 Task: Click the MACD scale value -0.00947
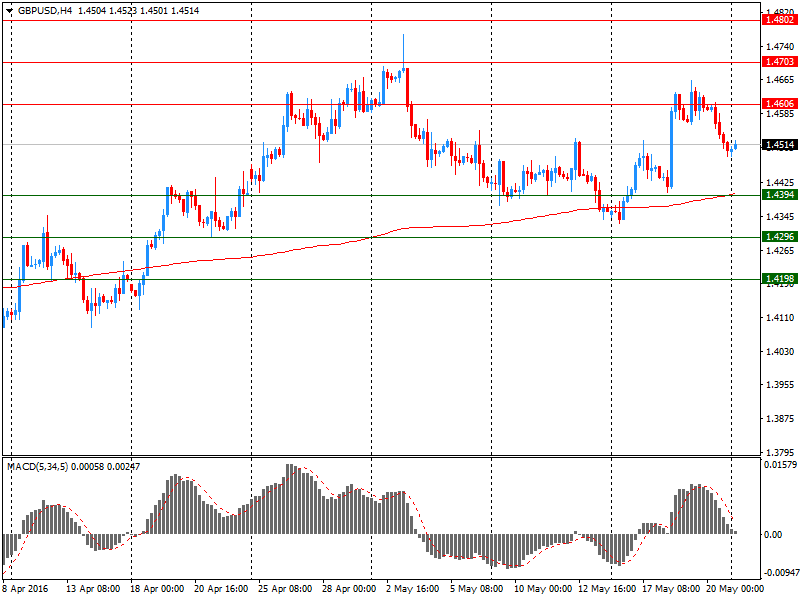point(781,572)
